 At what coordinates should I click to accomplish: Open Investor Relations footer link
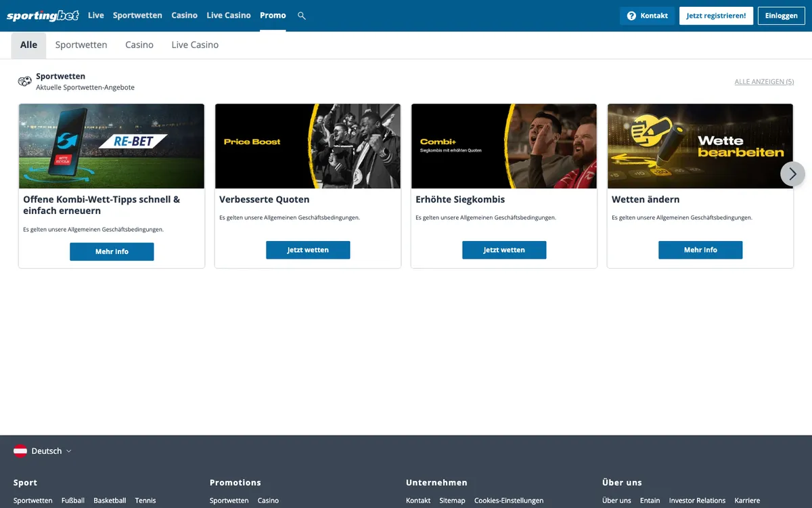[697, 501]
